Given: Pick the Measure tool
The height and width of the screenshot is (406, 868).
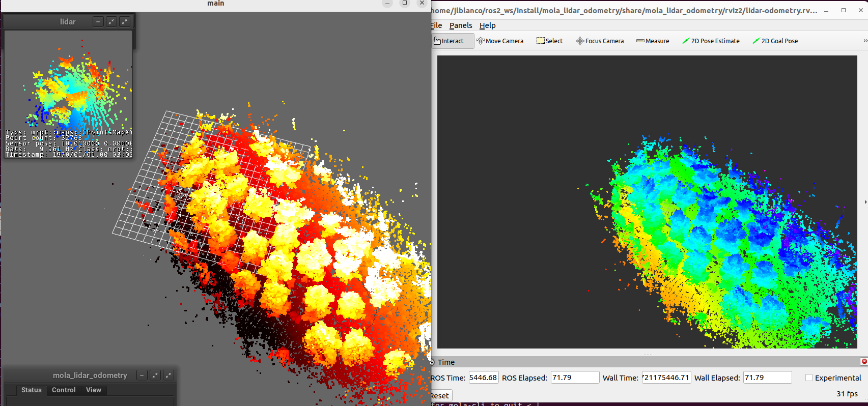Looking at the screenshot, I should point(653,41).
